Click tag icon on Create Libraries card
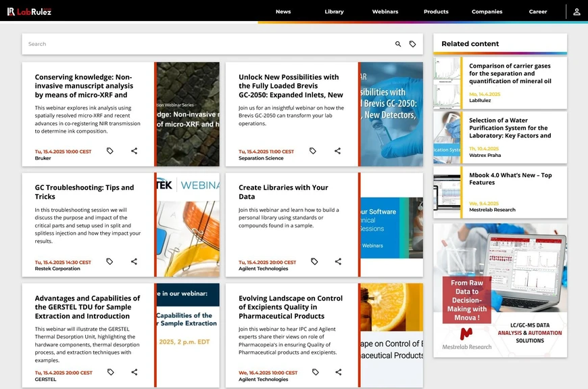 pyautogui.click(x=314, y=261)
